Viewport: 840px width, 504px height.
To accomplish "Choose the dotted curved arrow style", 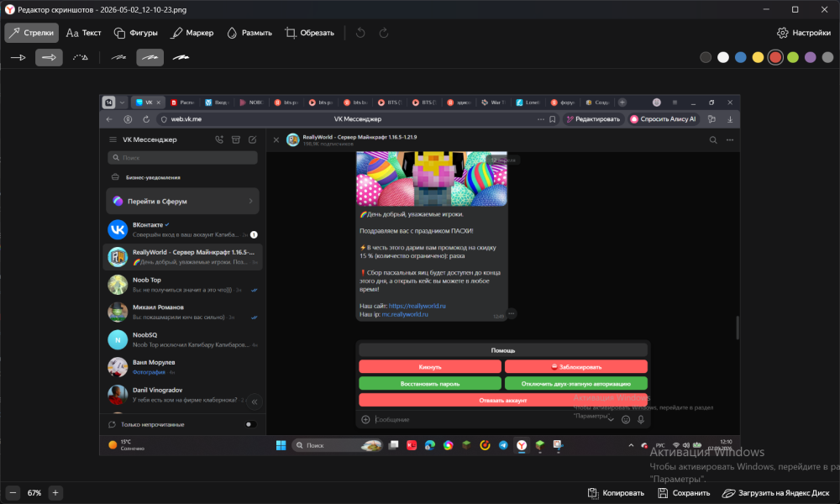I will click(81, 57).
